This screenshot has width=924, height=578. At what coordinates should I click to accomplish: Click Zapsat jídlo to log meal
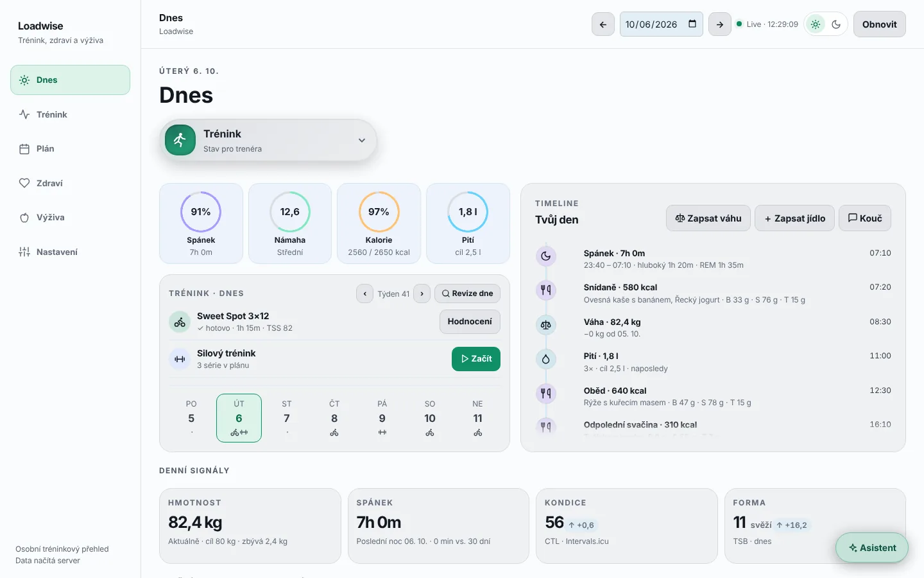tap(794, 218)
